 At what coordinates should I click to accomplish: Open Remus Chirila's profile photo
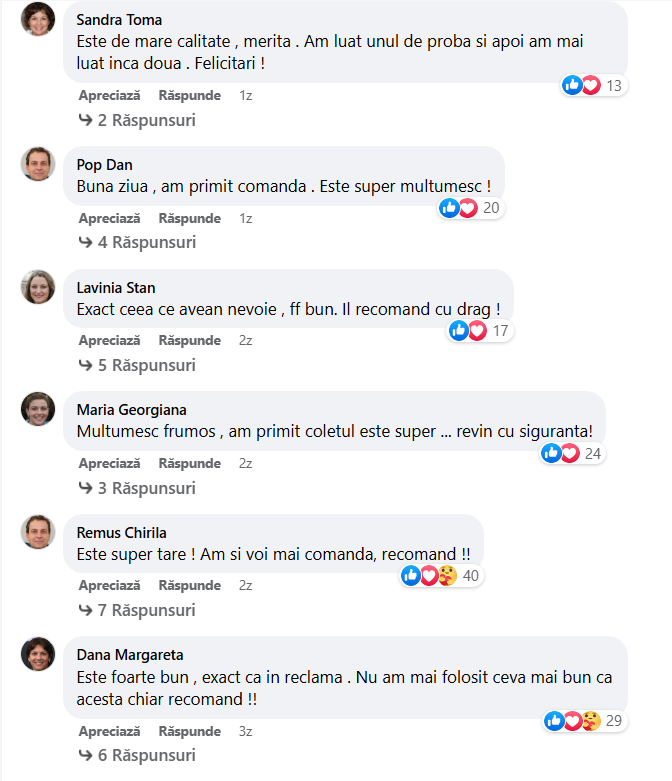[38, 532]
